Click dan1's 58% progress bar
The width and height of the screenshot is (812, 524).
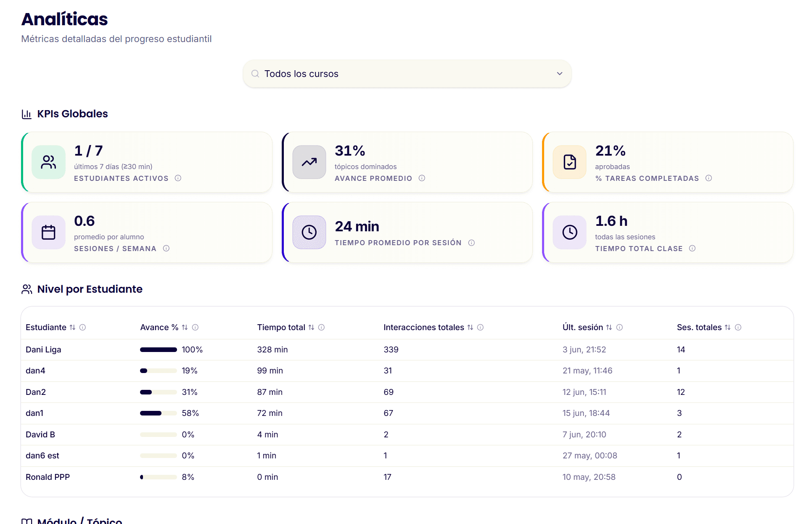tap(158, 413)
